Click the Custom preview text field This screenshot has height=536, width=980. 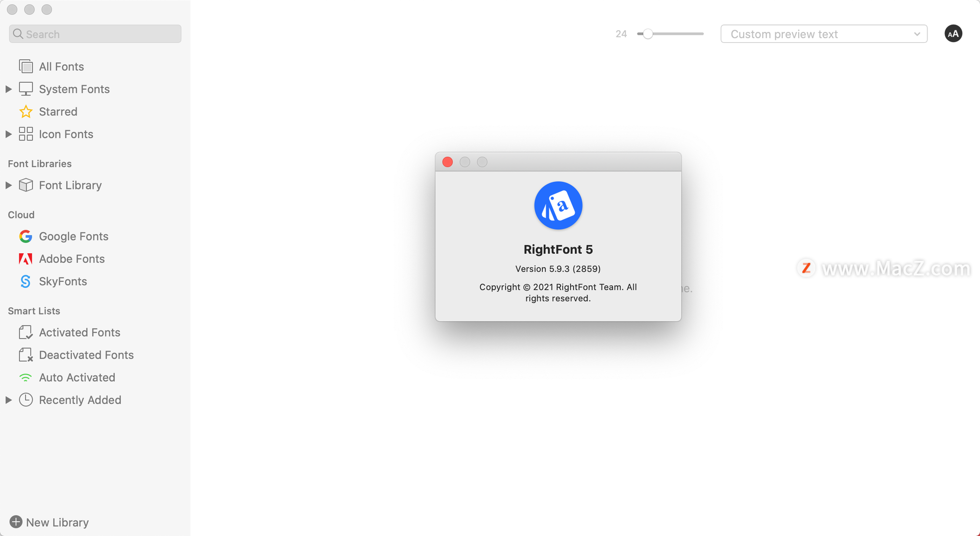[x=824, y=34]
